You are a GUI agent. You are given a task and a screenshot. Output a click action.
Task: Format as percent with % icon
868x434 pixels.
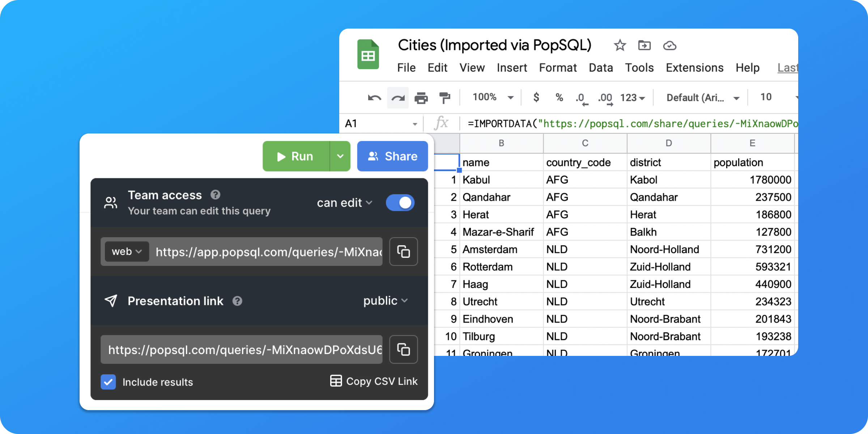coord(559,97)
